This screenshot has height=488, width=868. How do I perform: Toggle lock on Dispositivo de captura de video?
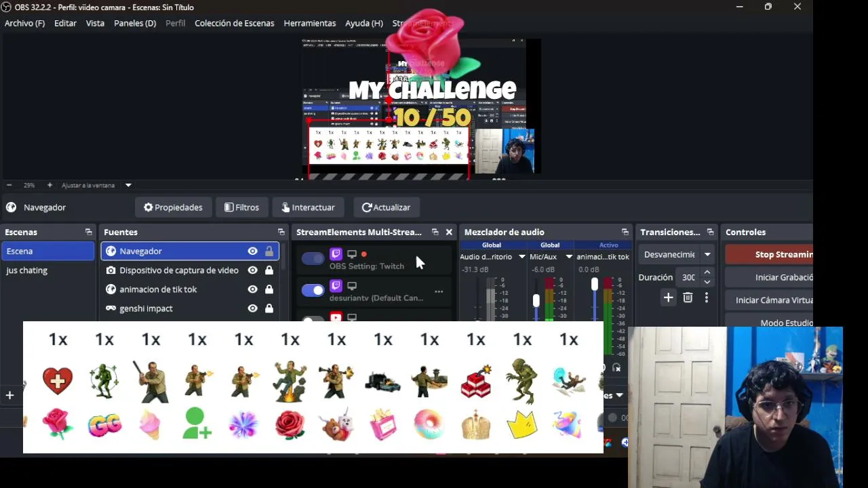click(x=269, y=270)
